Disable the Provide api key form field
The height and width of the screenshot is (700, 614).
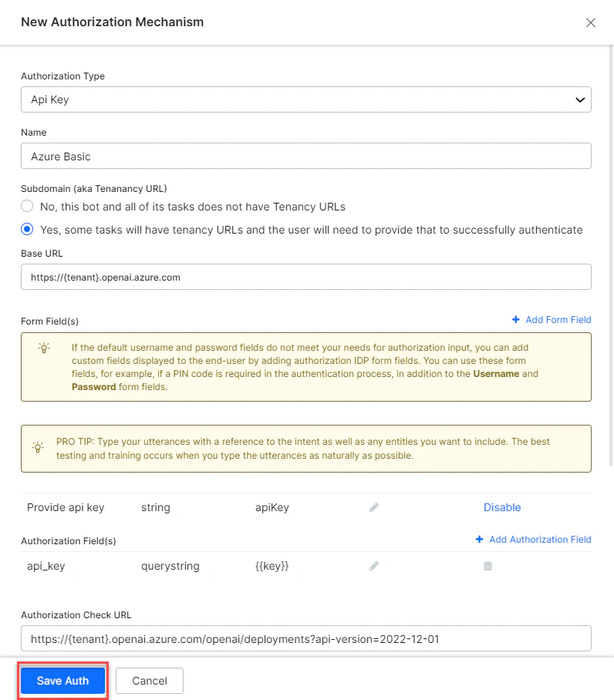point(502,507)
